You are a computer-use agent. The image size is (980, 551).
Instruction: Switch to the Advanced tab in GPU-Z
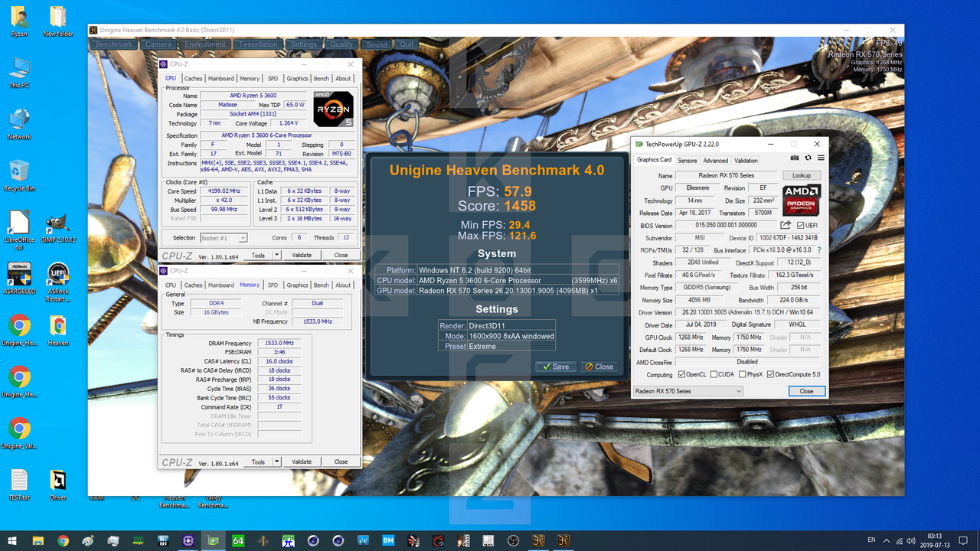[x=716, y=161]
